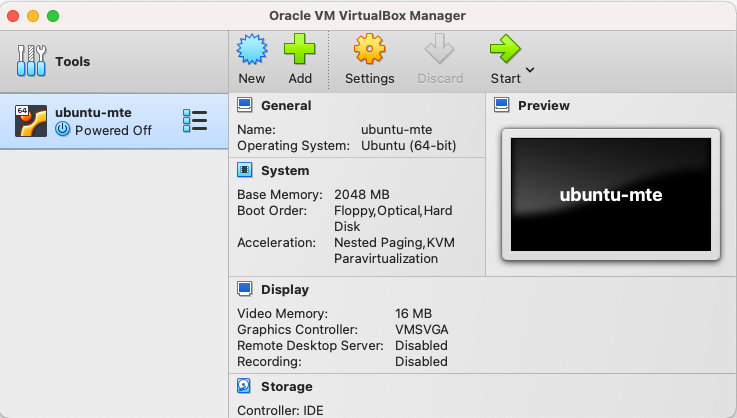The height and width of the screenshot is (418, 737).
Task: Click the General section monitor icon
Action: click(244, 105)
